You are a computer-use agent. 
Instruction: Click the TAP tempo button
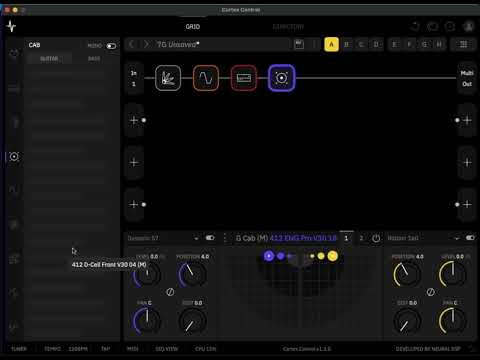tap(105, 349)
